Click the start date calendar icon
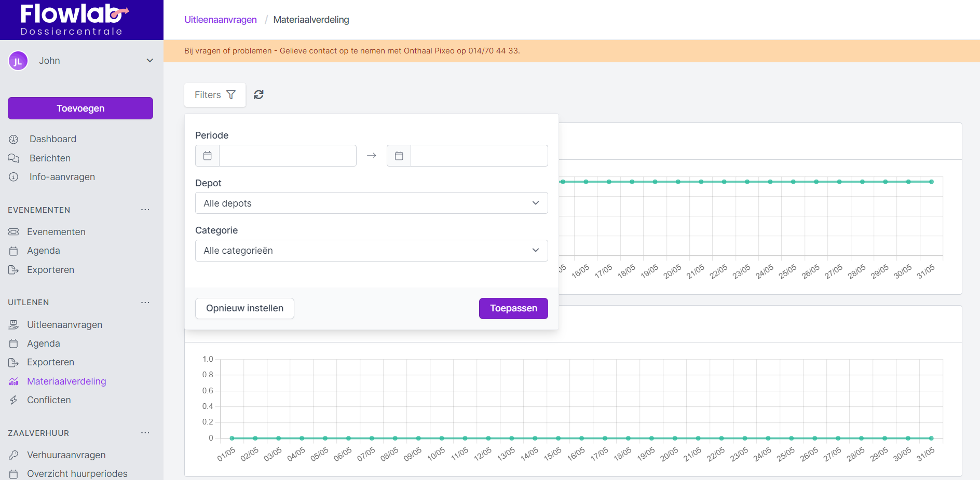This screenshot has height=480, width=980. pos(208,156)
